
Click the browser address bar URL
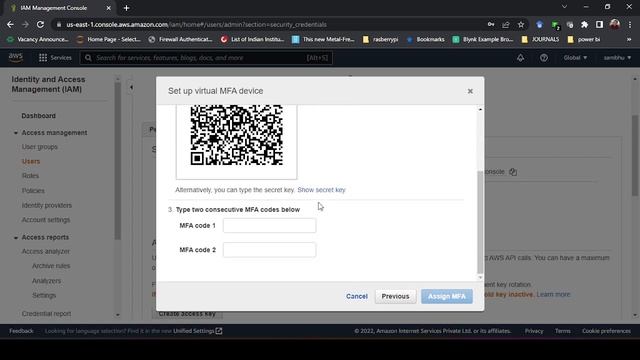[x=196, y=24]
